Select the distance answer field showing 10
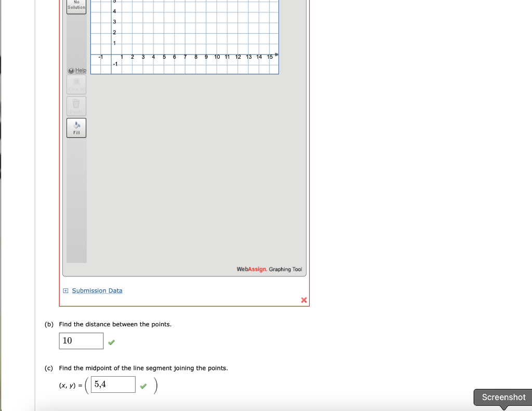This screenshot has width=532, height=411. click(81, 341)
